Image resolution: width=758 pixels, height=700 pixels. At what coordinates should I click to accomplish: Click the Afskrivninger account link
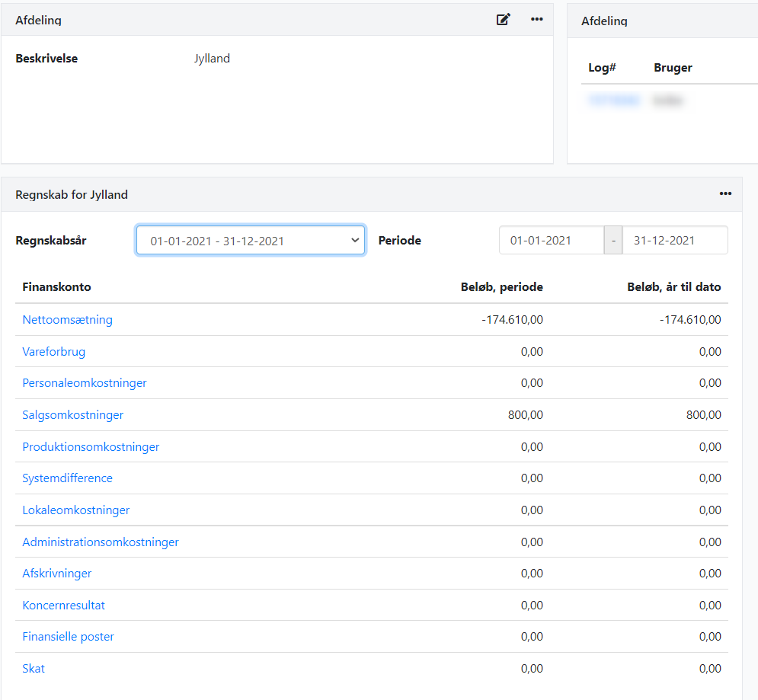57,574
